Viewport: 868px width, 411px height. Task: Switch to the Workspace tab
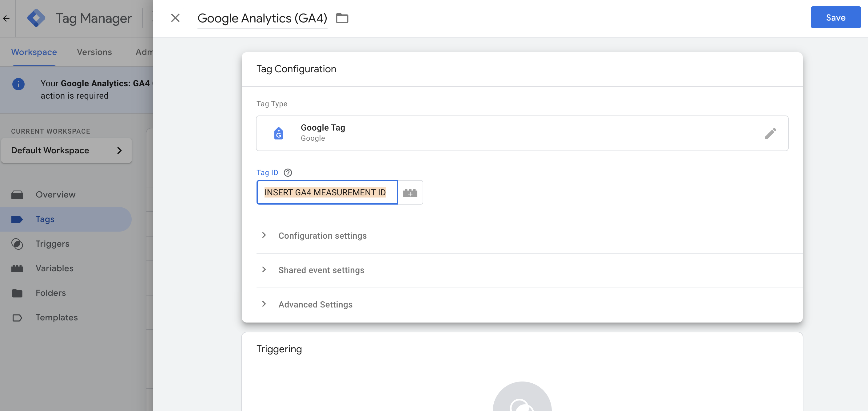(34, 52)
